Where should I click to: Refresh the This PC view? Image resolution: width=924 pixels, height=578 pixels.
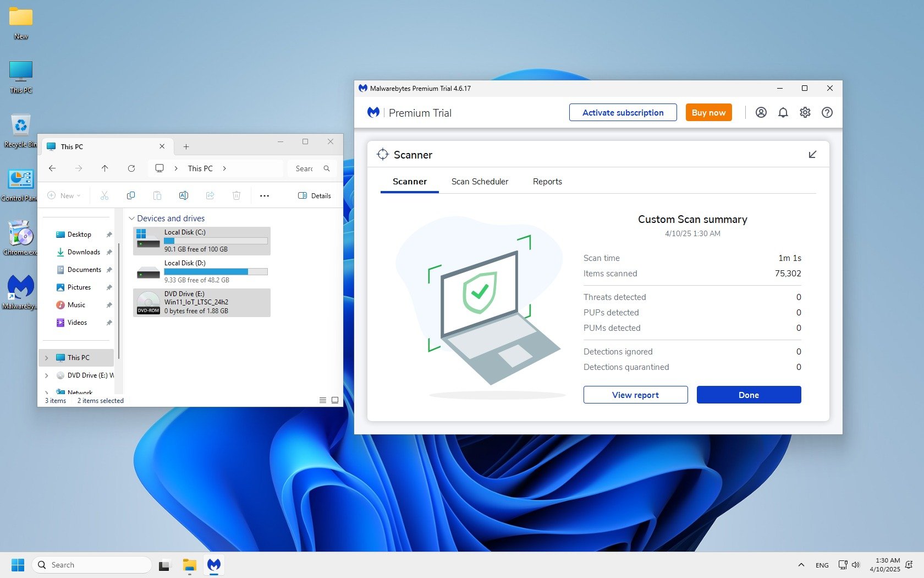coord(131,168)
